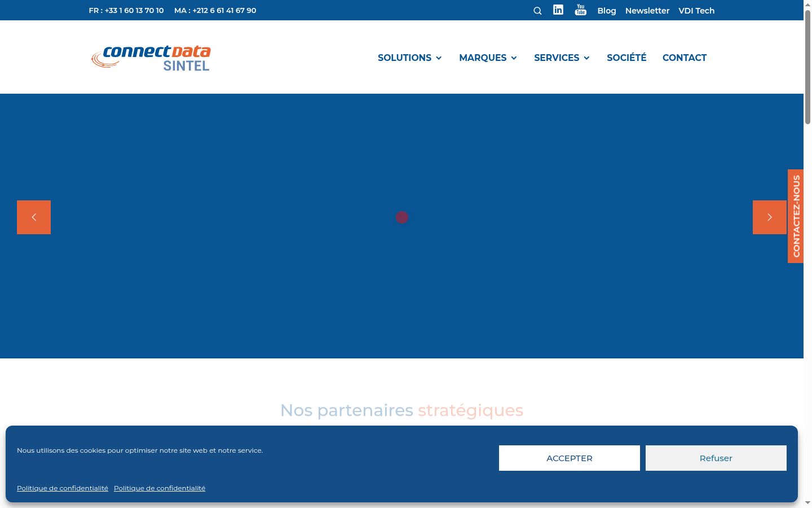Image resolution: width=812 pixels, height=508 pixels.
Task: Call the FR phone number
Action: point(126,10)
